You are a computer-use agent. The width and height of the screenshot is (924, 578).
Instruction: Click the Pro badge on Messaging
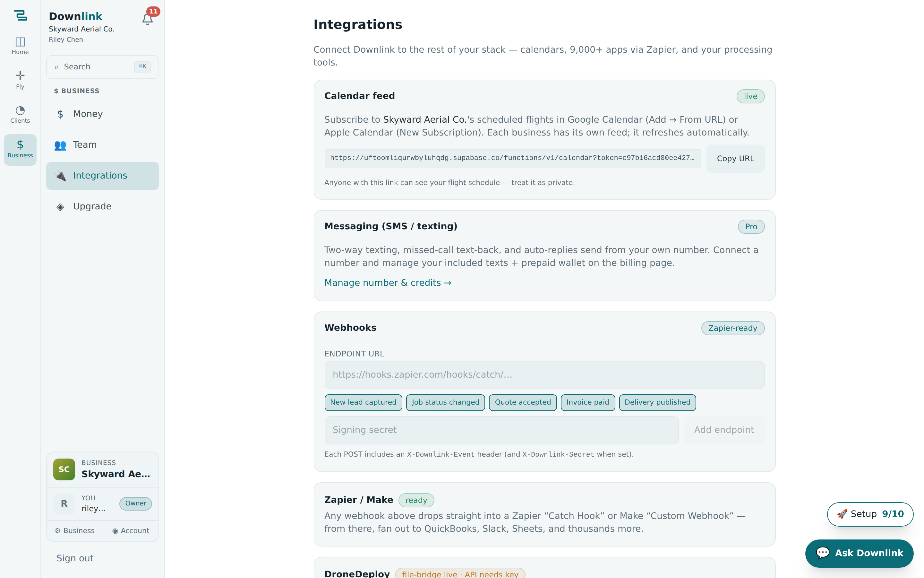tap(751, 227)
